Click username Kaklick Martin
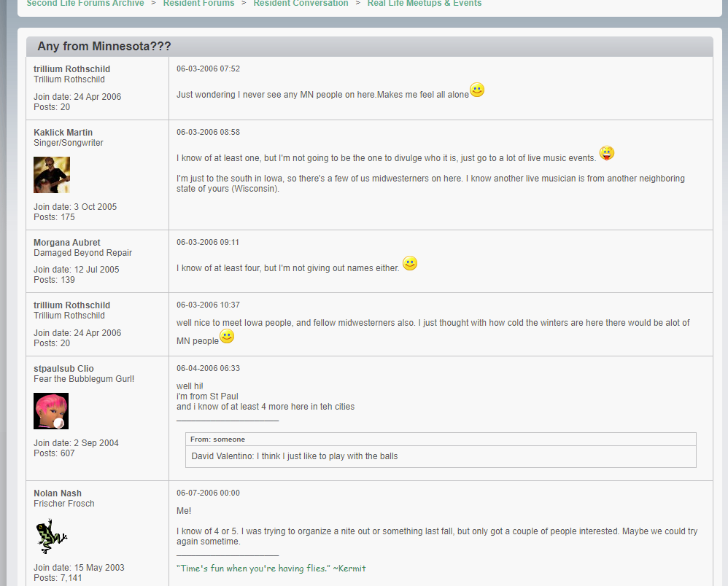This screenshot has width=728, height=586. 63,133
